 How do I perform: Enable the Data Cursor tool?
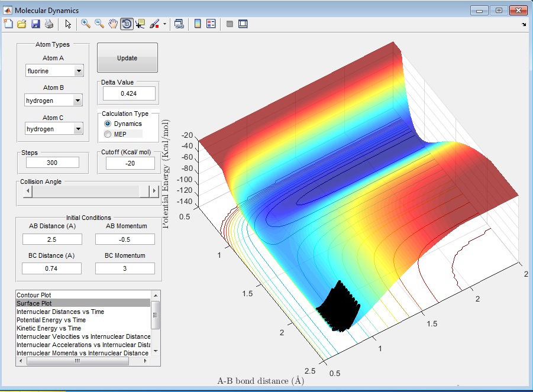coord(140,24)
